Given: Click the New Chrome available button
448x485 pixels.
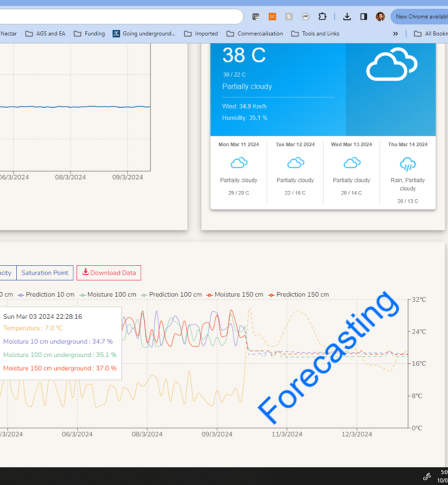Looking at the screenshot, I should (x=420, y=17).
